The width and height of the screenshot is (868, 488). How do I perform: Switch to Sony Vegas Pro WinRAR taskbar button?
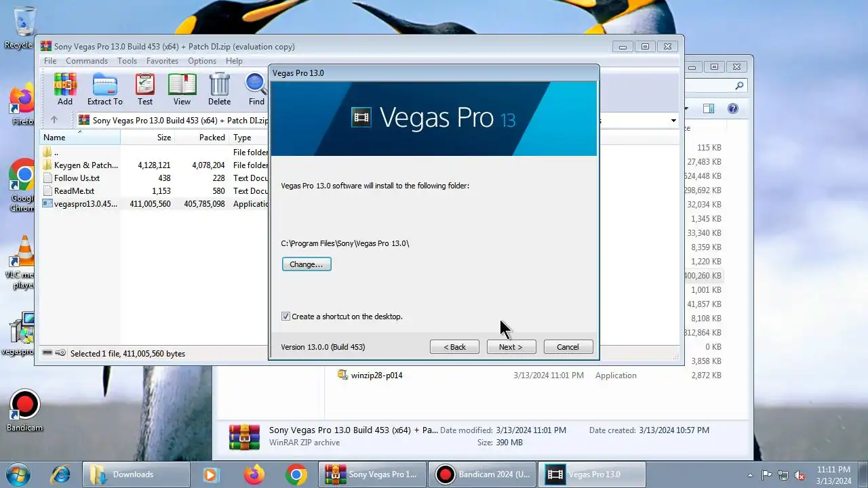pos(373,474)
